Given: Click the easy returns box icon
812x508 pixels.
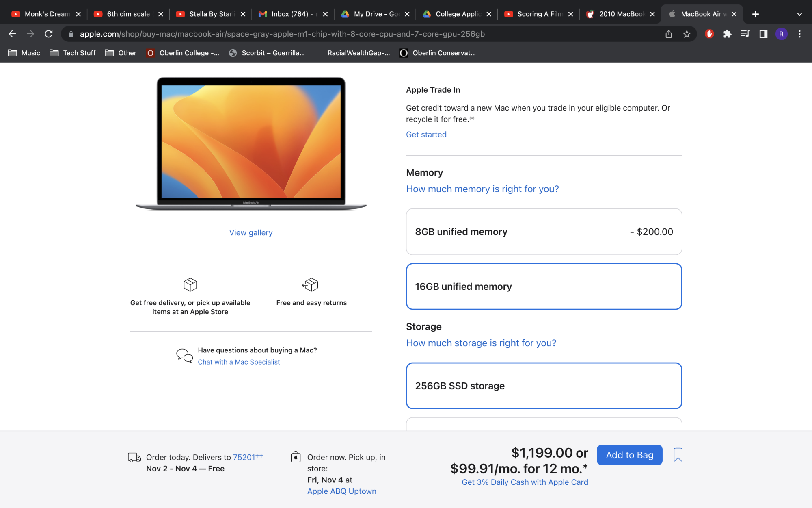Looking at the screenshot, I should 311,284.
